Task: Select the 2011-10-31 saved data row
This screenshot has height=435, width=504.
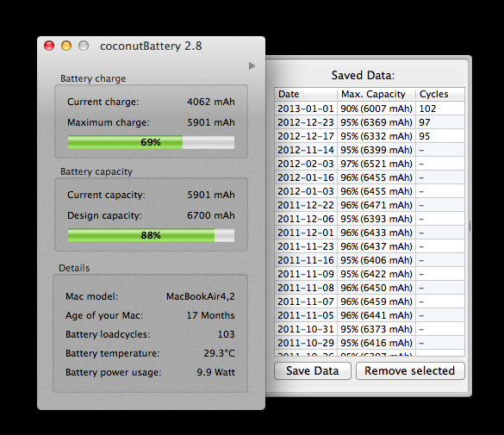Action: 370,329
